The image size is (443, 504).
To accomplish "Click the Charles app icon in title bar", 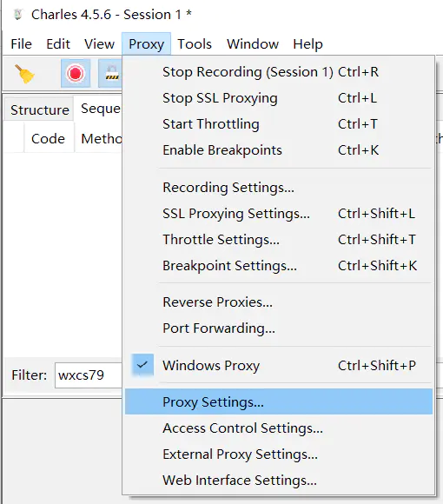I will (x=18, y=15).
